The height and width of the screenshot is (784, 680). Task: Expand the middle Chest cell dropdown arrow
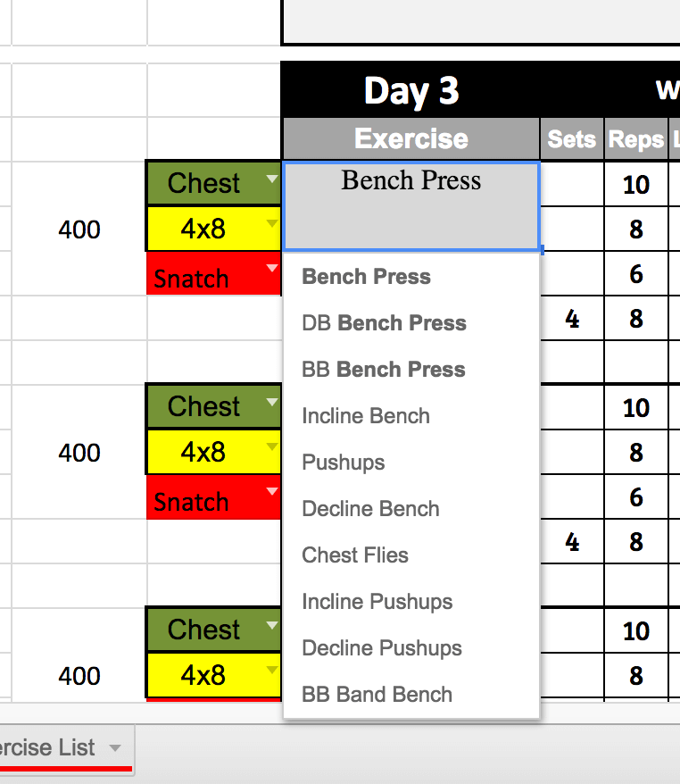coord(272,402)
